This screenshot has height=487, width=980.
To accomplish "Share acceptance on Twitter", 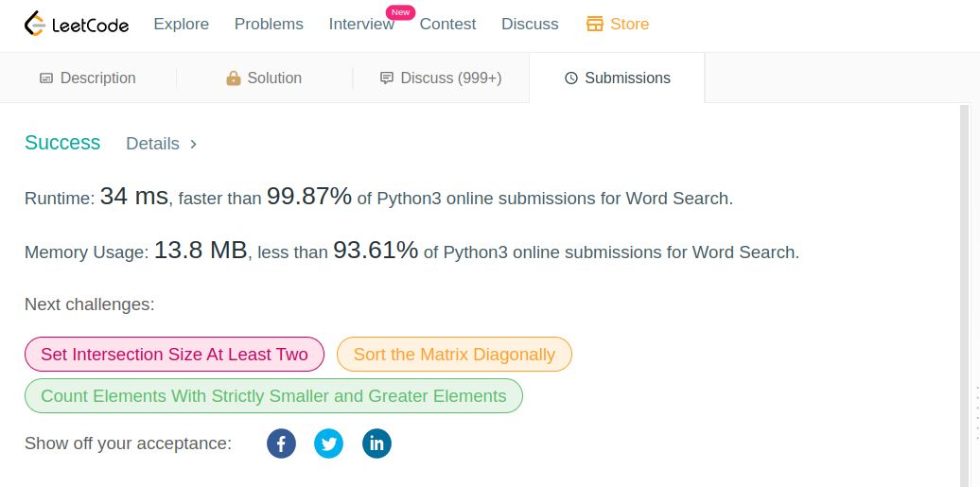I will (x=329, y=444).
